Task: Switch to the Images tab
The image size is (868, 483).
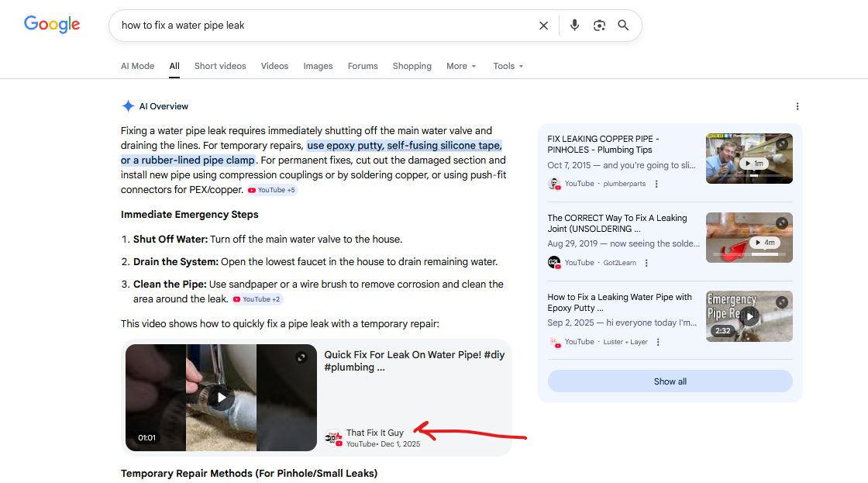Action: pos(318,66)
